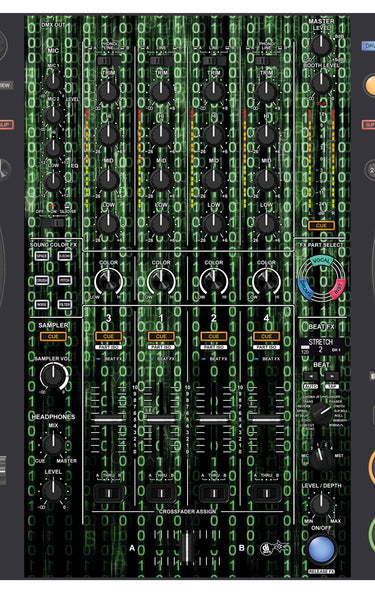Click the COLOR knob above channel 4
This screenshot has height=596, width=375.
coord(266,282)
